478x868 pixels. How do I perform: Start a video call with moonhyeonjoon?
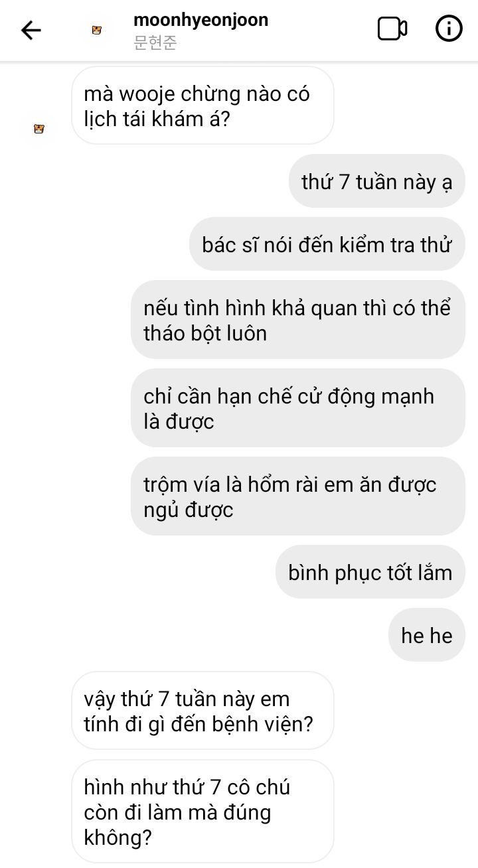click(x=392, y=29)
